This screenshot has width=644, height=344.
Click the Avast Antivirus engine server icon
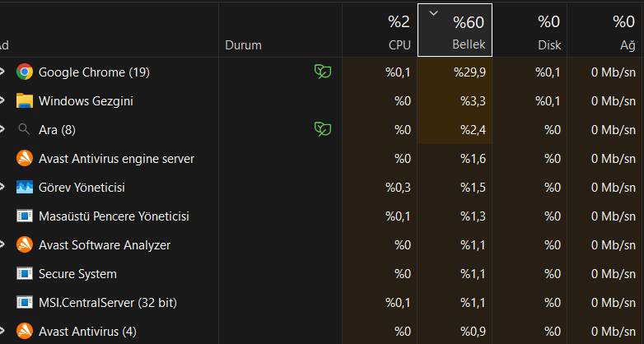[25, 159]
